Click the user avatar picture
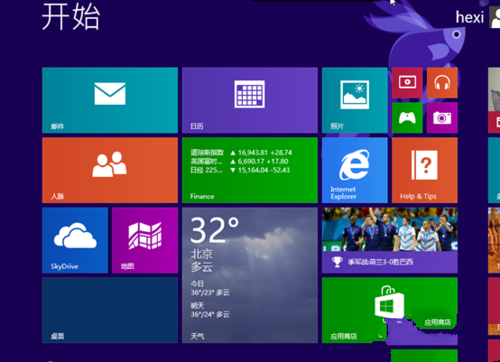 (495, 17)
